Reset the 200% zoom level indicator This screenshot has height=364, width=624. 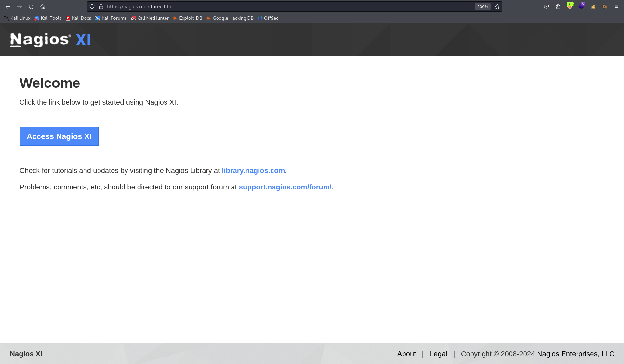[x=483, y=6]
